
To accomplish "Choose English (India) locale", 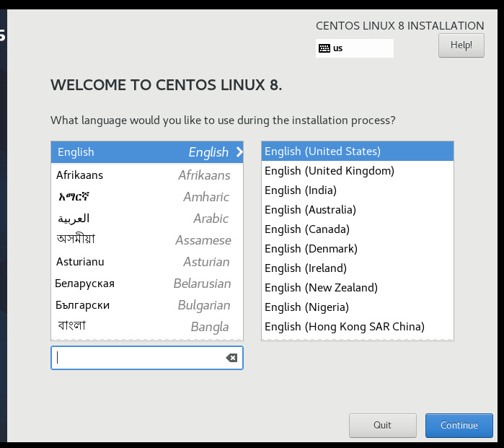I will coord(301,190).
